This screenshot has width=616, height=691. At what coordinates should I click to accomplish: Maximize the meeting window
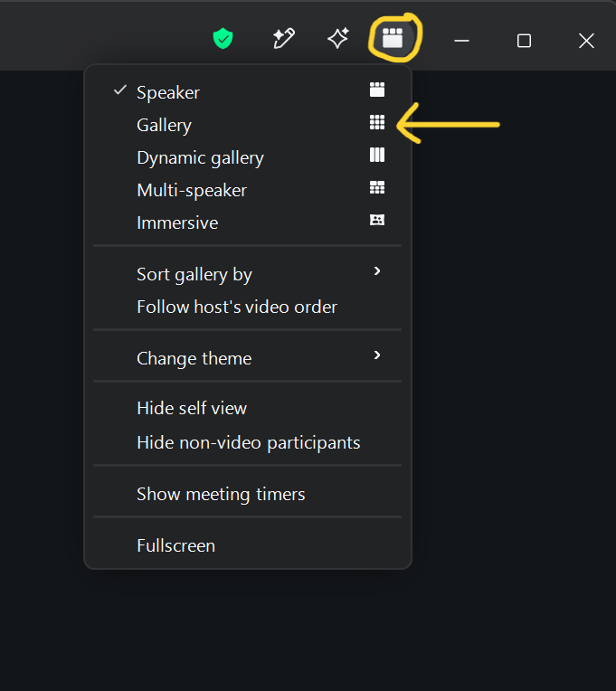[524, 41]
